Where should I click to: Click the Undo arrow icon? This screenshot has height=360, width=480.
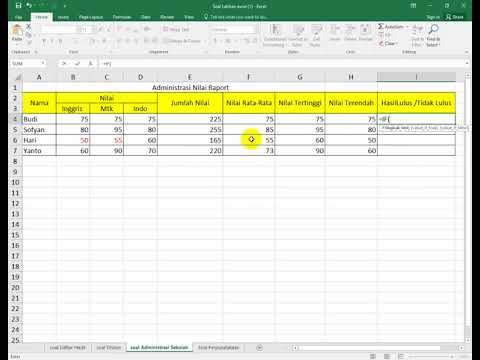point(30,5)
